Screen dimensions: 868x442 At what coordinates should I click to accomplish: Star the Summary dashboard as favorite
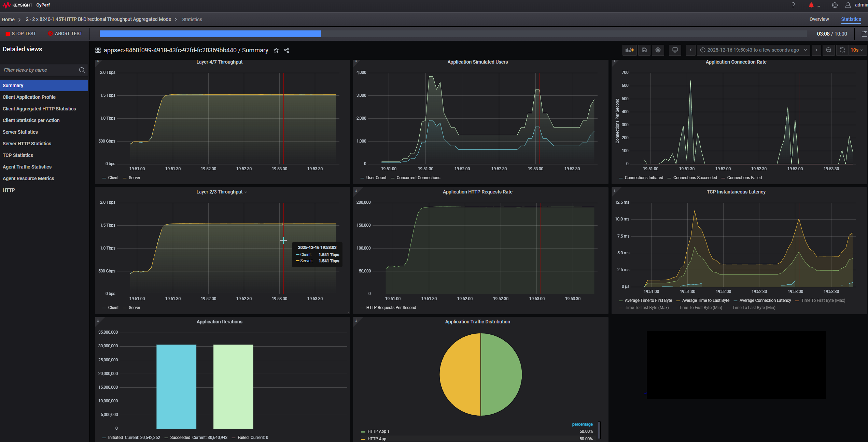(x=276, y=51)
